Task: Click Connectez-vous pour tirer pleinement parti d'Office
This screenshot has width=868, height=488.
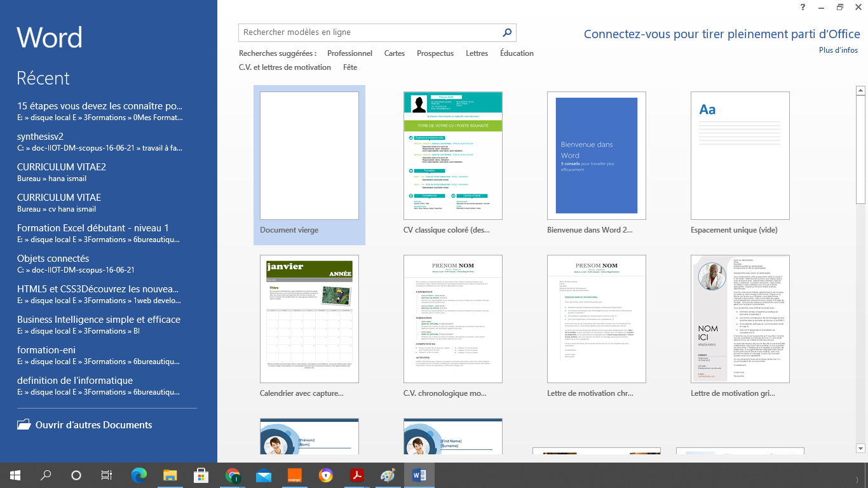Action: click(x=722, y=34)
